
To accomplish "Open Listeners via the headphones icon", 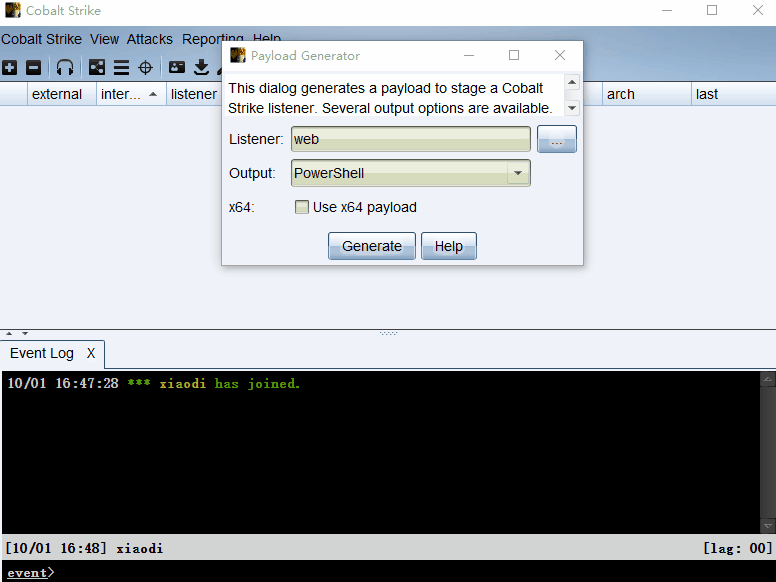I will (x=65, y=67).
